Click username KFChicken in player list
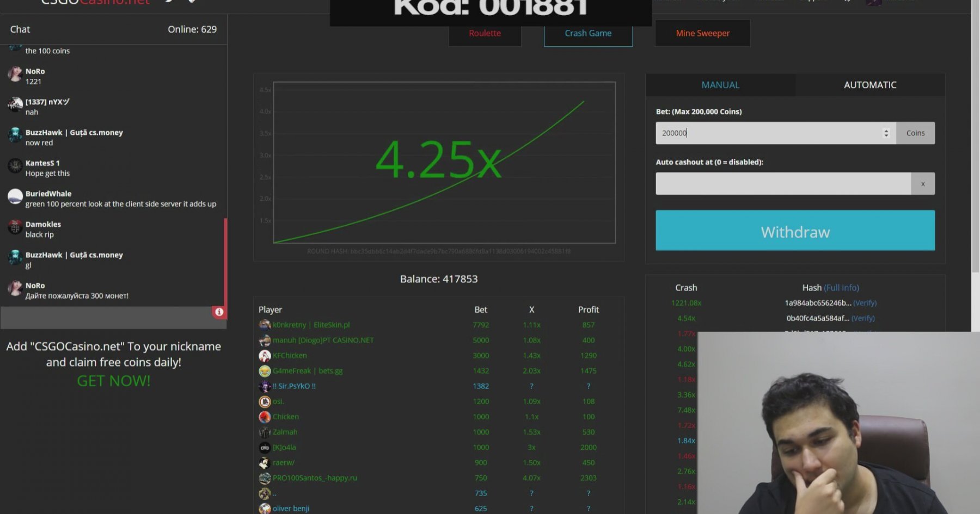The image size is (980, 514). [x=290, y=356]
